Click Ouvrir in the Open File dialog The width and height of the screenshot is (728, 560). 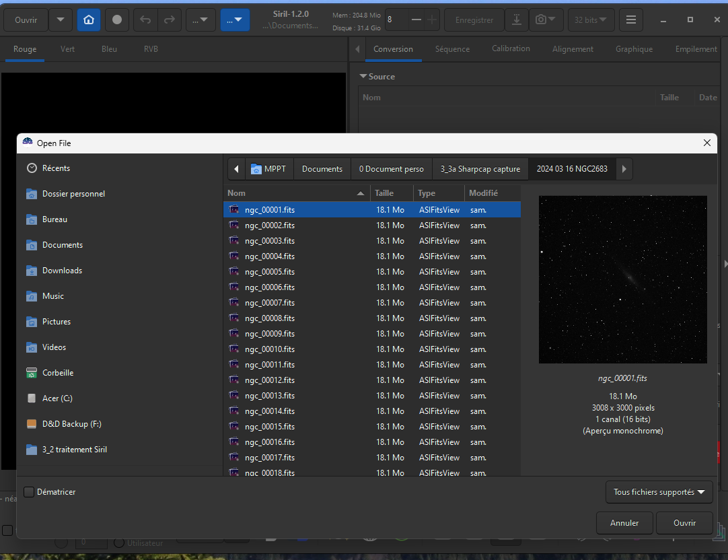(684, 523)
